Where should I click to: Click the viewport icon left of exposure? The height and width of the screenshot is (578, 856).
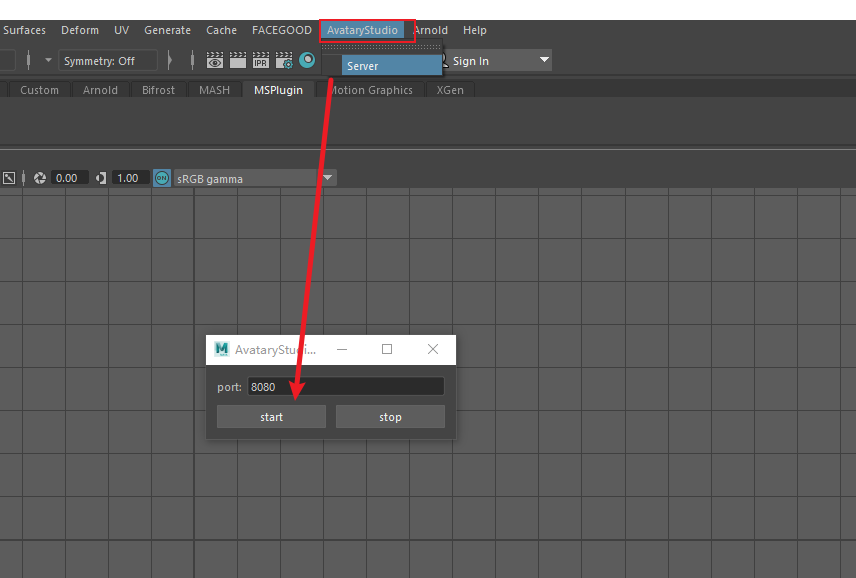coord(9,178)
